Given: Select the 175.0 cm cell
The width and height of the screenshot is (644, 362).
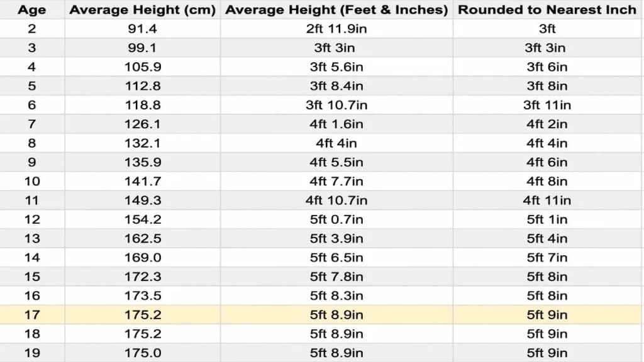Looking at the screenshot, I should tap(142, 353).
